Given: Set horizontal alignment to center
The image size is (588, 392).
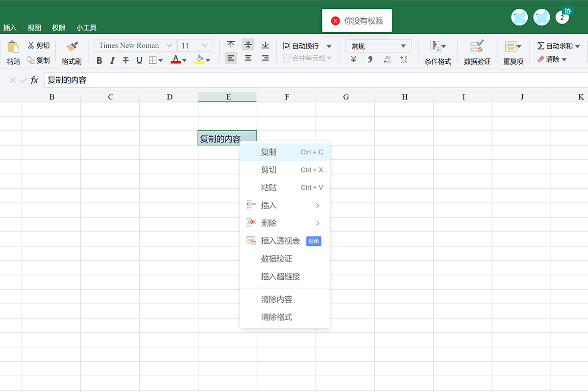Looking at the screenshot, I should [248, 58].
